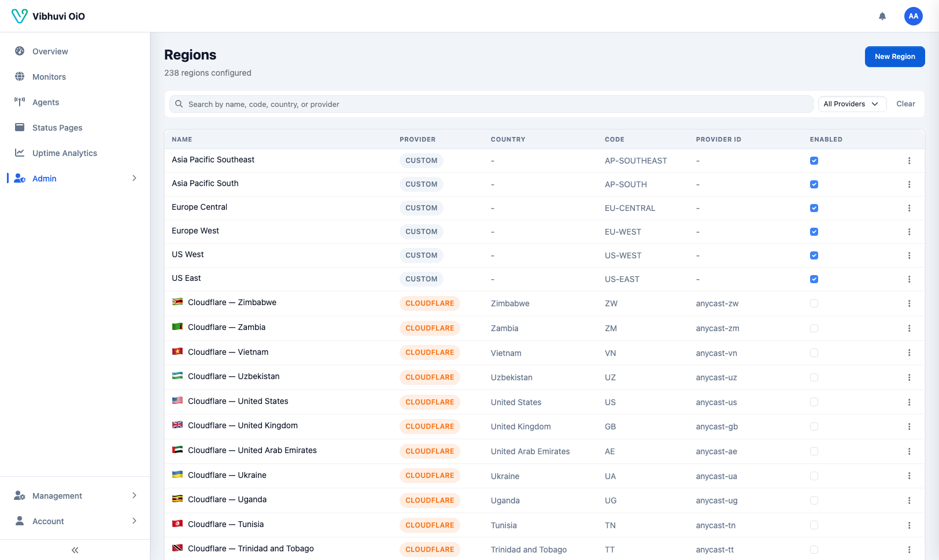Open row actions for Cloudflare — Zambia
Screen dimensions: 939x560
pos(909,328)
